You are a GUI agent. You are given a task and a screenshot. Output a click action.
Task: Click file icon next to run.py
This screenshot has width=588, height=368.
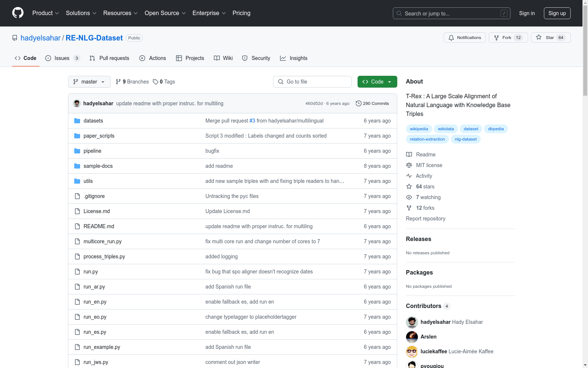(77, 272)
